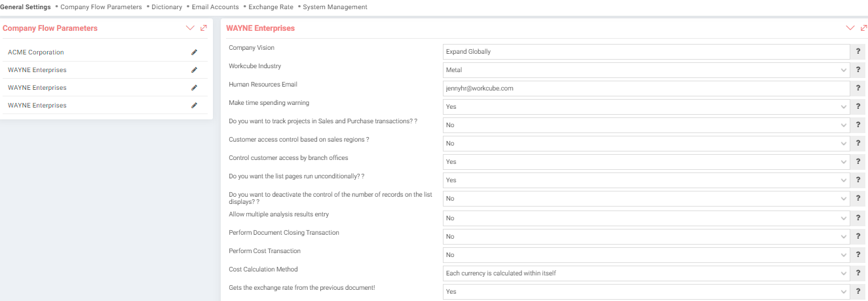Image resolution: width=868 pixels, height=301 pixels.
Task: Maximize the WAYNE Enterprises settings panel
Action: click(863, 28)
